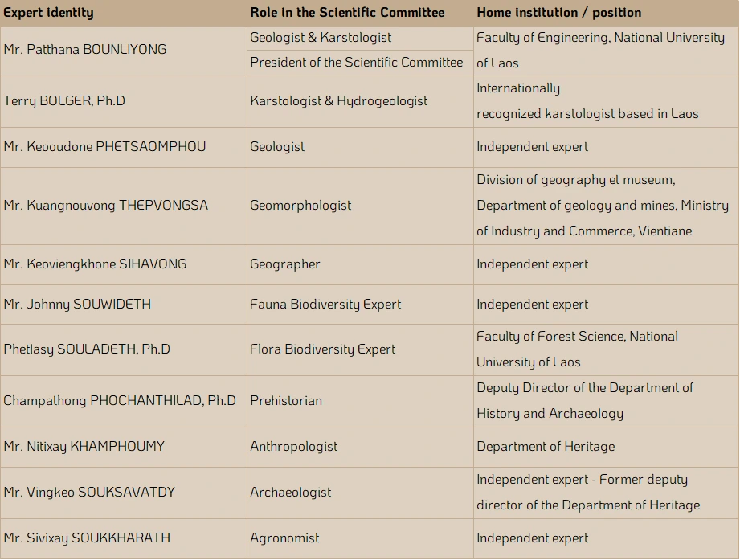This screenshot has width=740, height=560.
Task: Select the Mr. Patthana BOUNLIYONG name cell
Action: coord(124,51)
